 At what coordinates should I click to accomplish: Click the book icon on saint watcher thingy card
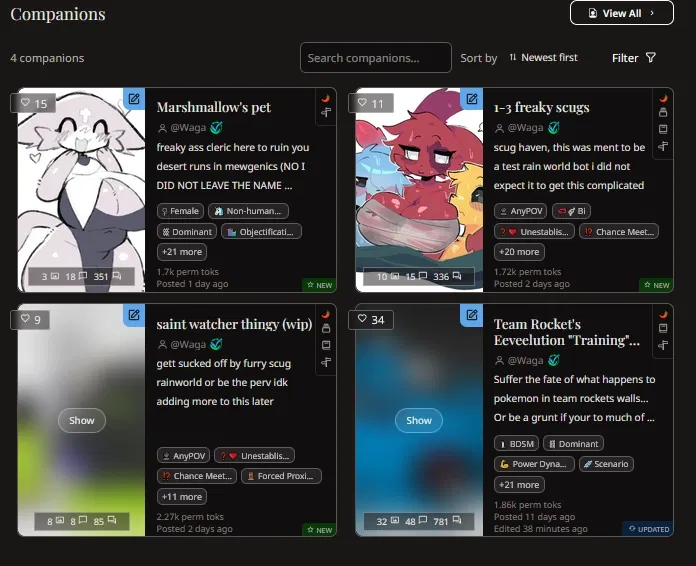(326, 345)
